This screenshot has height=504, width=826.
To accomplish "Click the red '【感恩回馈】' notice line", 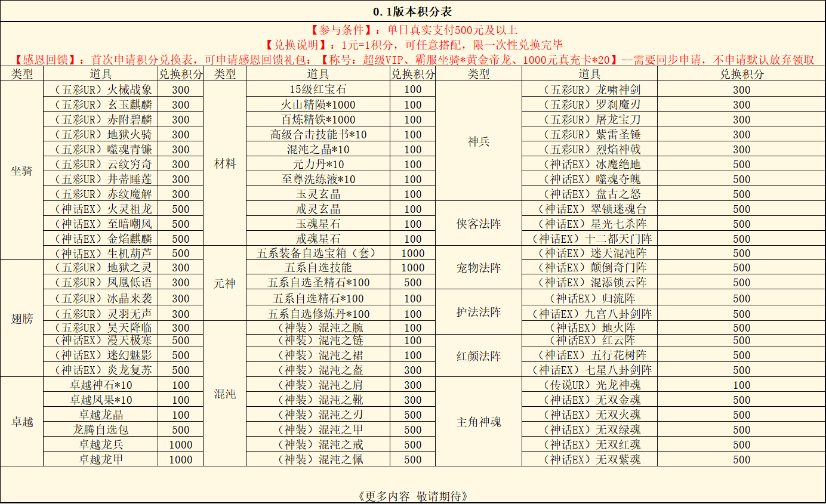I will tap(414, 60).
